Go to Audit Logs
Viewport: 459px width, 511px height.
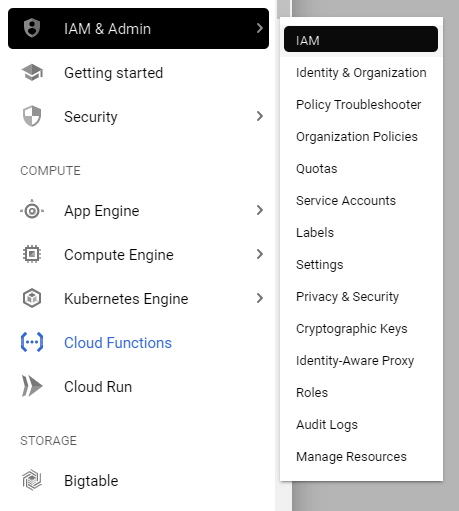click(327, 425)
